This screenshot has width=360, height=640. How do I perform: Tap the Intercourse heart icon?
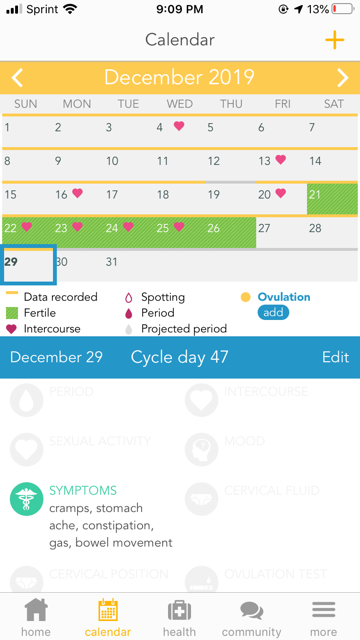click(x=202, y=400)
